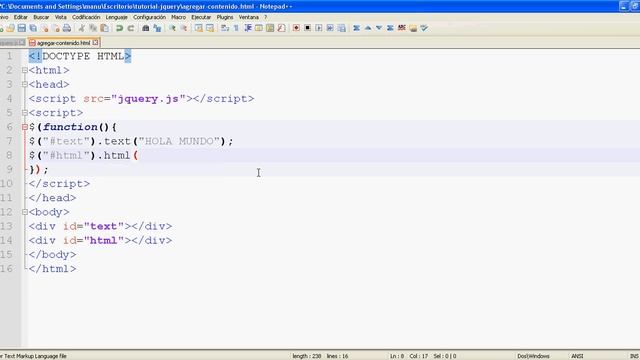Toggle INS insert mode in status bar

coord(634,356)
